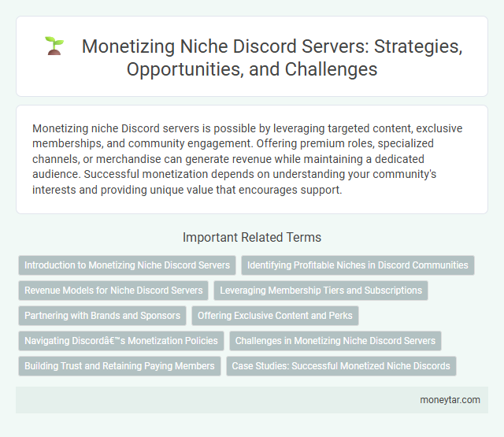Select 'Case Studies: Successful Monetized Niche Discords' tag
504x437 pixels.
tap(341, 366)
